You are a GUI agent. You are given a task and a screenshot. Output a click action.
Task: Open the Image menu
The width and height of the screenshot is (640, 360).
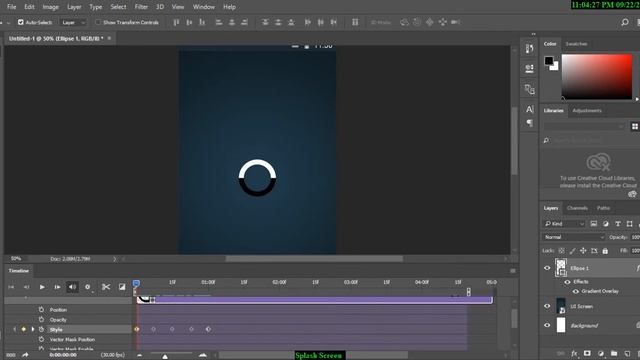pyautogui.click(x=51, y=7)
